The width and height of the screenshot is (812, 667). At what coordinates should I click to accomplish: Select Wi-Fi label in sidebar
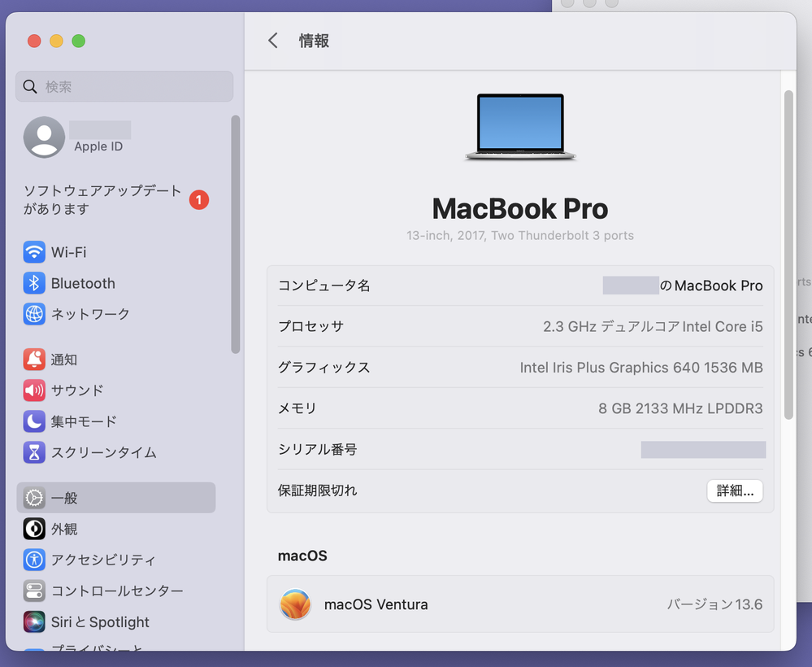click(x=69, y=252)
